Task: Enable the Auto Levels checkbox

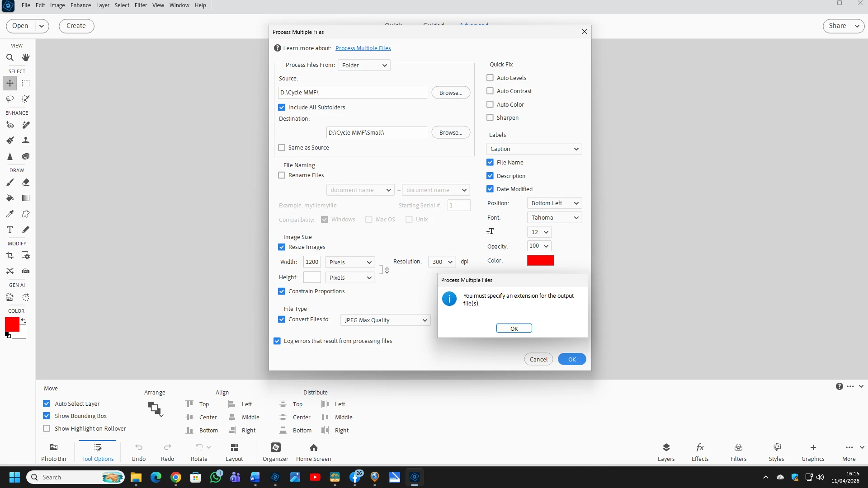Action: click(490, 78)
